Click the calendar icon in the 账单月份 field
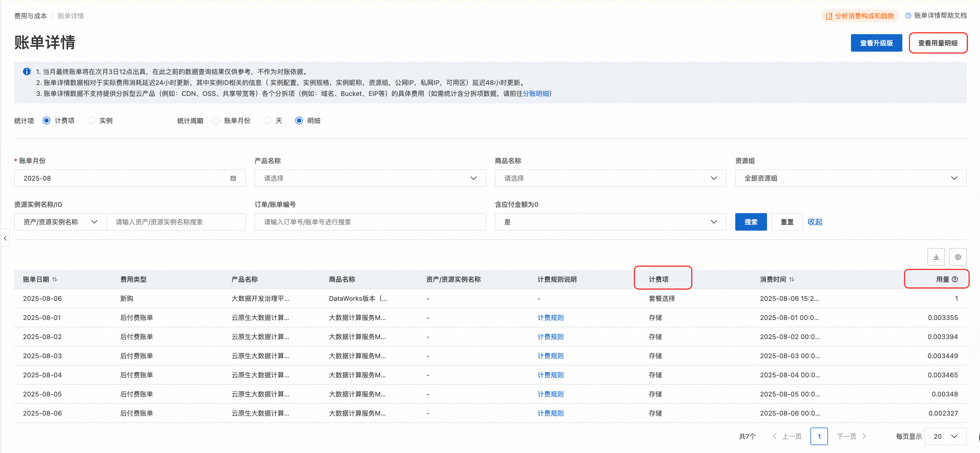 [x=233, y=178]
